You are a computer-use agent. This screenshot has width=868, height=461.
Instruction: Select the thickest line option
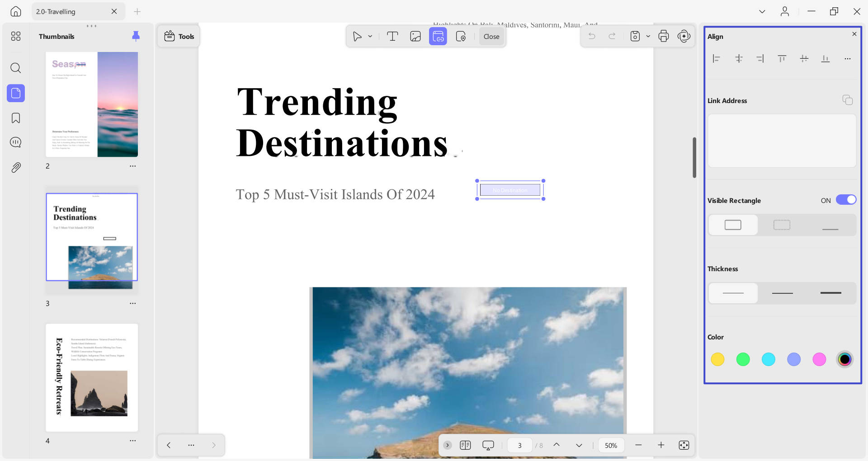point(831,293)
